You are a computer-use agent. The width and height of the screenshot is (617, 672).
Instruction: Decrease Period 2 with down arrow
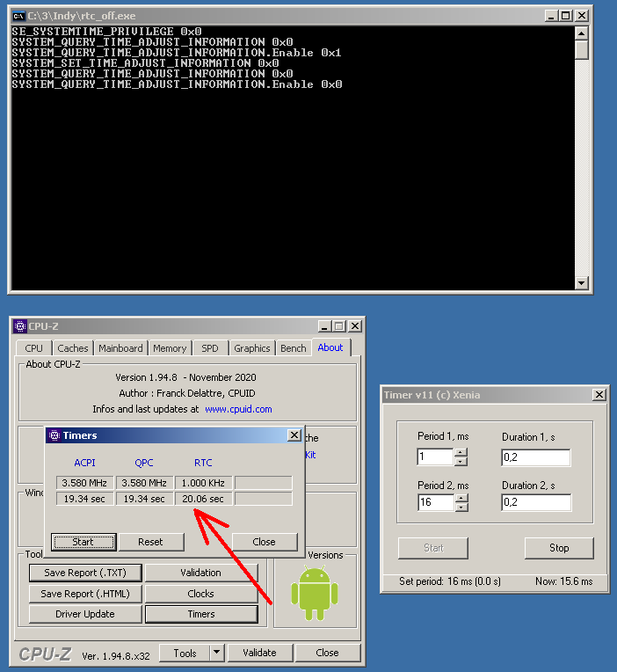pos(461,508)
